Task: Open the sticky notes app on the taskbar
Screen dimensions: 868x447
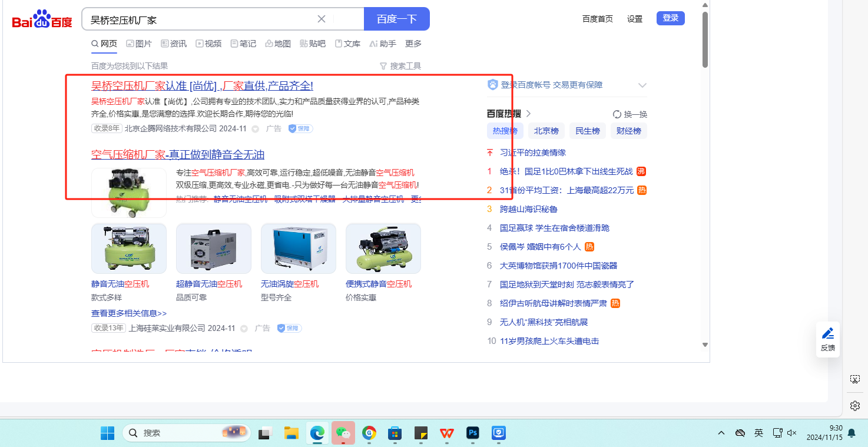Action: (421, 433)
